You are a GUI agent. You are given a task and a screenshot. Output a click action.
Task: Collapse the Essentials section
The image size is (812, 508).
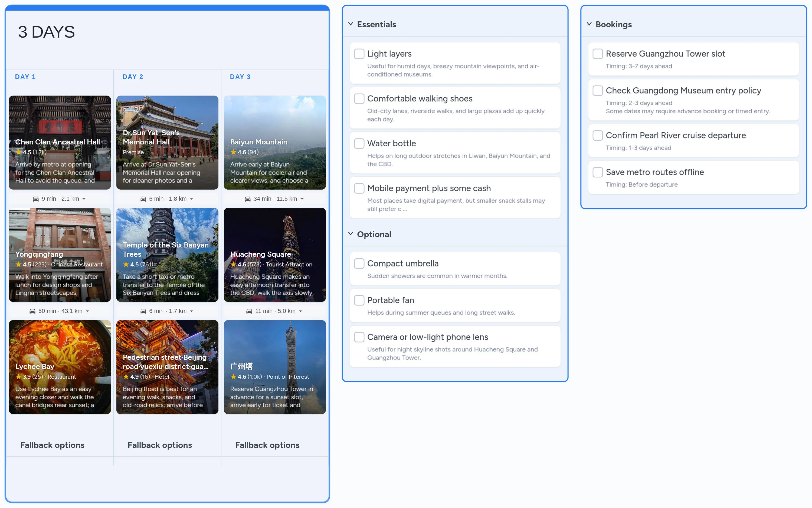351,24
